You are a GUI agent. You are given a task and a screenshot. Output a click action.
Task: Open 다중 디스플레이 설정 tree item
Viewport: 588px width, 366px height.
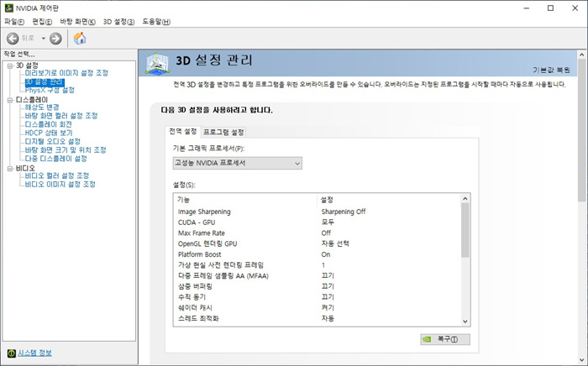(x=56, y=159)
